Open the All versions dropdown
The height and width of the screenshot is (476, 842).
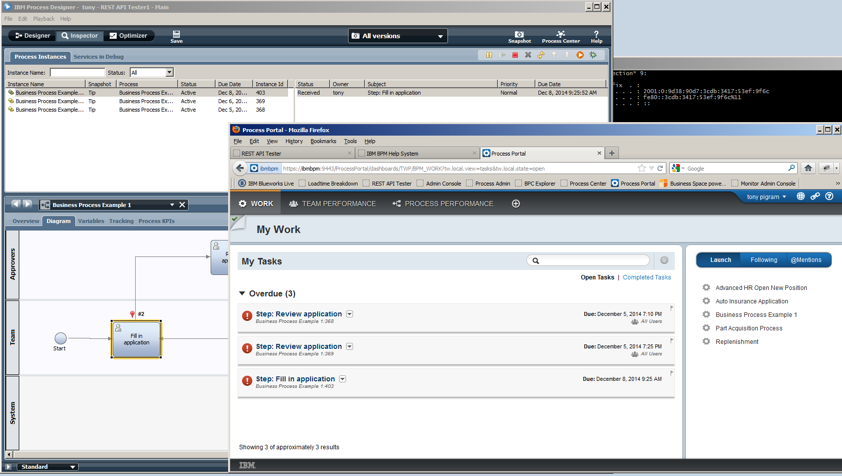[398, 36]
